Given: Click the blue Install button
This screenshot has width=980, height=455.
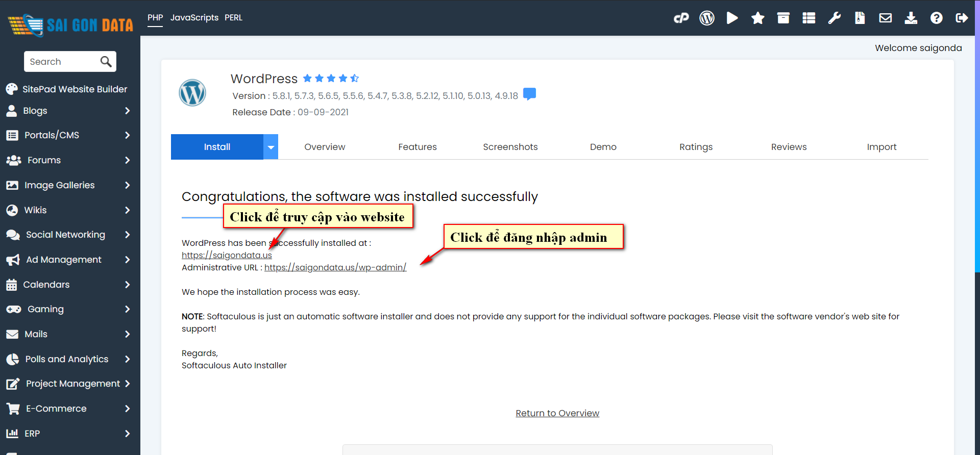Looking at the screenshot, I should [217, 147].
